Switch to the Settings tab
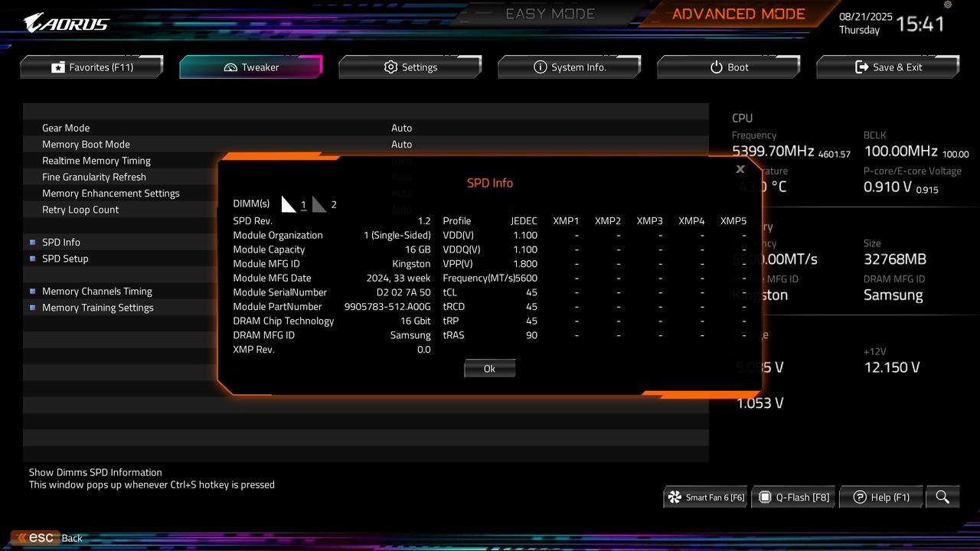 click(410, 67)
